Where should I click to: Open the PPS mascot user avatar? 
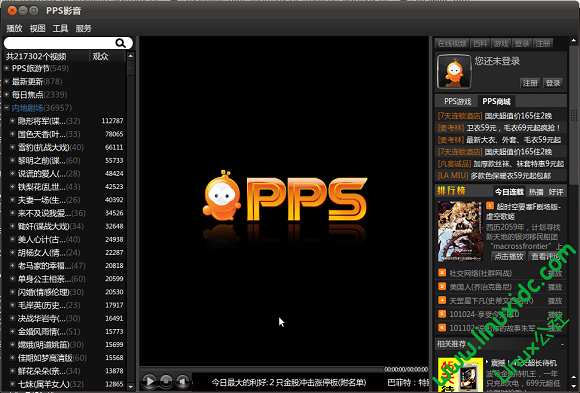point(454,71)
